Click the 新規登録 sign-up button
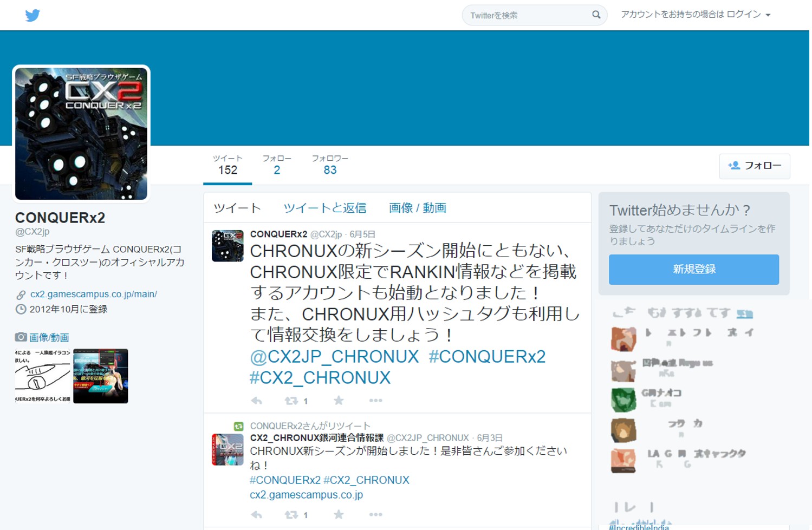The height and width of the screenshot is (530, 812). [x=694, y=270]
